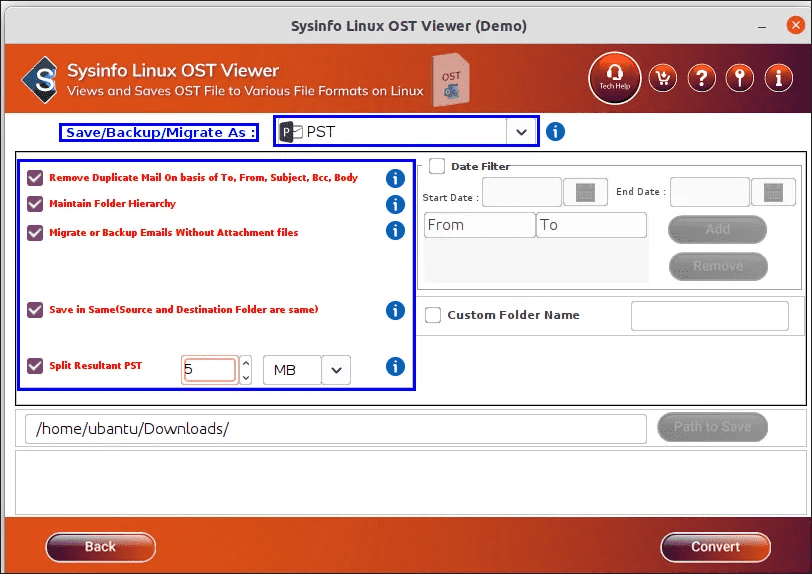Image resolution: width=812 pixels, height=574 pixels.
Task: Go Back to previous step
Action: click(100, 547)
